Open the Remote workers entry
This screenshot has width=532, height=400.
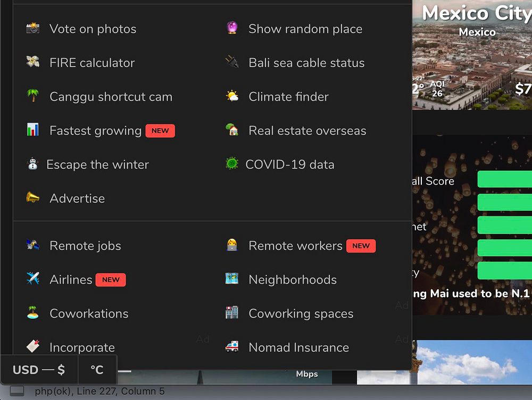295,246
